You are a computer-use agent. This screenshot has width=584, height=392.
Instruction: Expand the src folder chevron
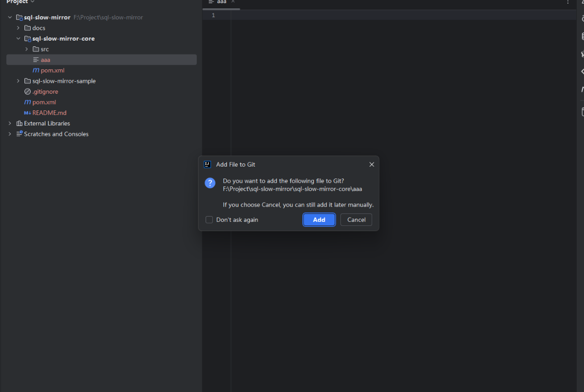pos(27,49)
